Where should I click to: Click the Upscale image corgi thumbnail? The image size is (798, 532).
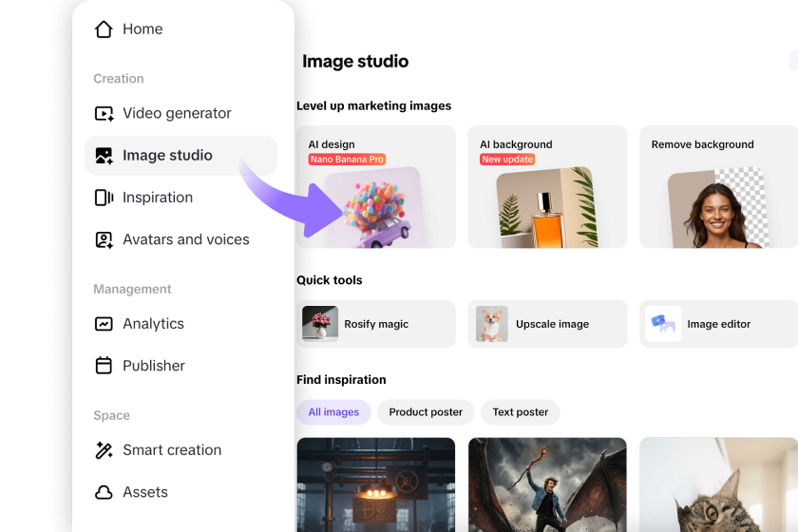coord(492,324)
